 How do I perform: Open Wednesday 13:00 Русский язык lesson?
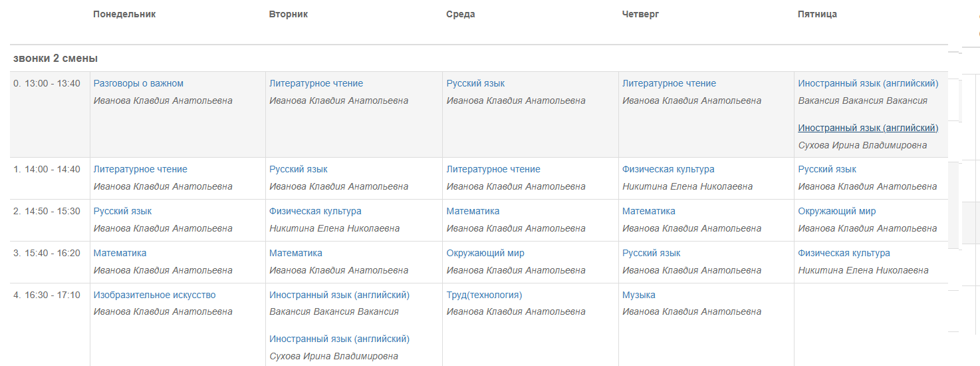tap(475, 83)
